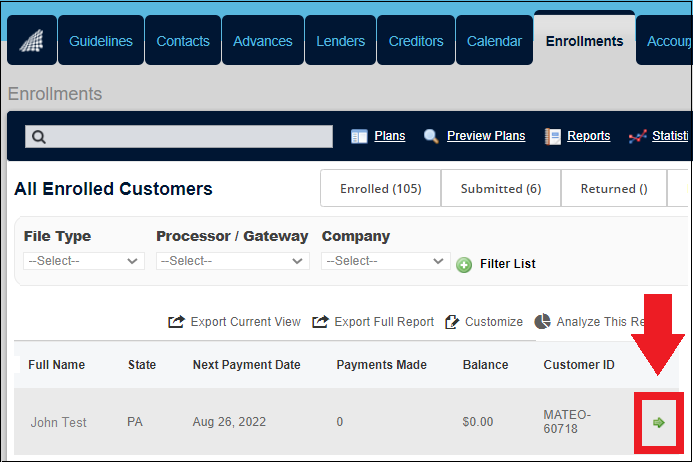
Task: Click the search magnifier icon
Action: (x=38, y=137)
